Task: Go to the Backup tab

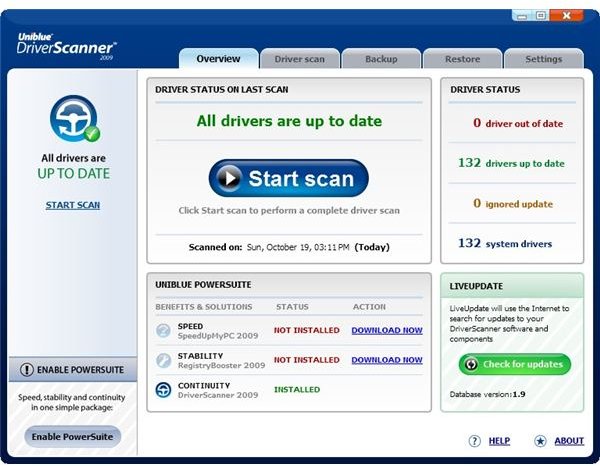Action: coord(381,59)
